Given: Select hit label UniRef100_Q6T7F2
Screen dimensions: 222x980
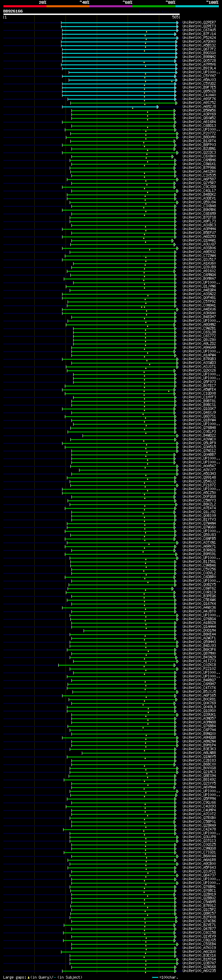Looking at the screenshot, I should click(x=199, y=49).
